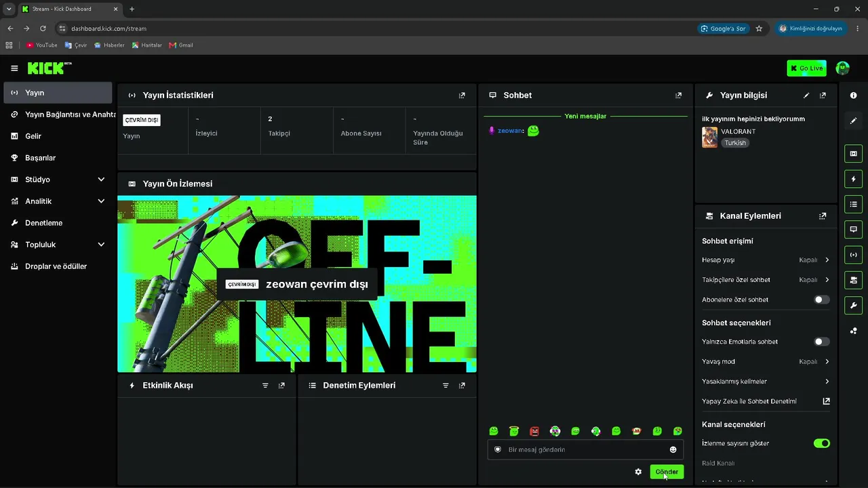Open the emoji picker in the message box
Image resolution: width=868 pixels, height=488 pixels.
coord(673,449)
